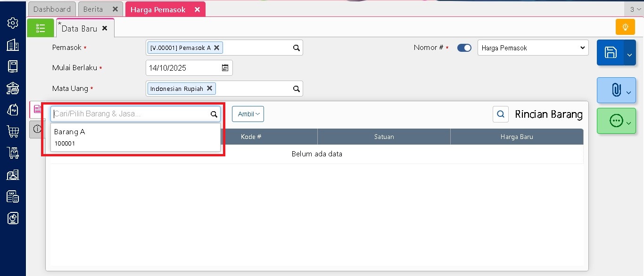
Task: Expand the save button dropdown arrow
Action: [629, 55]
